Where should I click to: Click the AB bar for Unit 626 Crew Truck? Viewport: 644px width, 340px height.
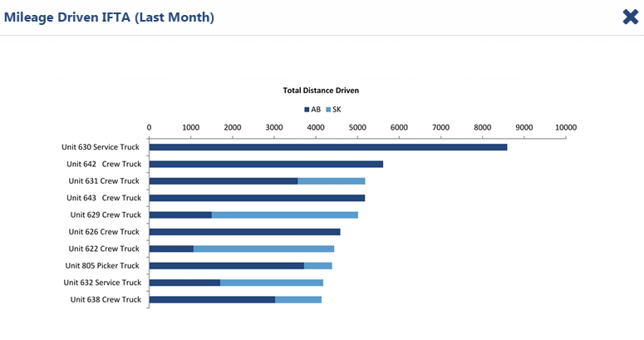[x=245, y=231]
